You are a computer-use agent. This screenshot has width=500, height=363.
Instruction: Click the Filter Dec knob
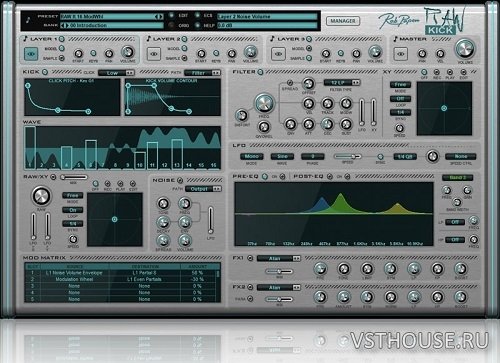[327, 124]
